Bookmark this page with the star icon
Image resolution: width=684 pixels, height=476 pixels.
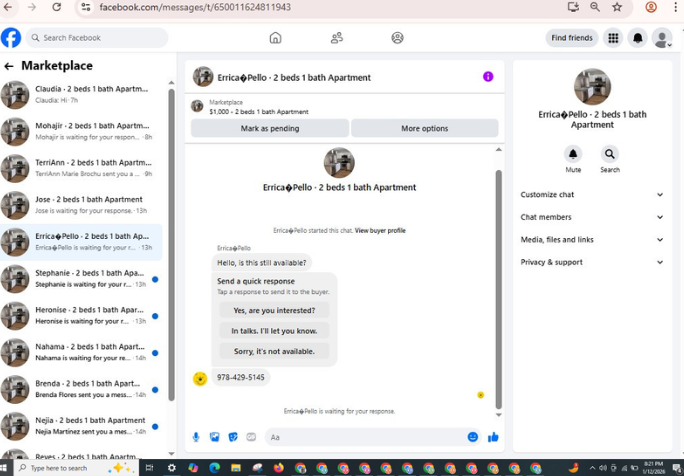617,7
